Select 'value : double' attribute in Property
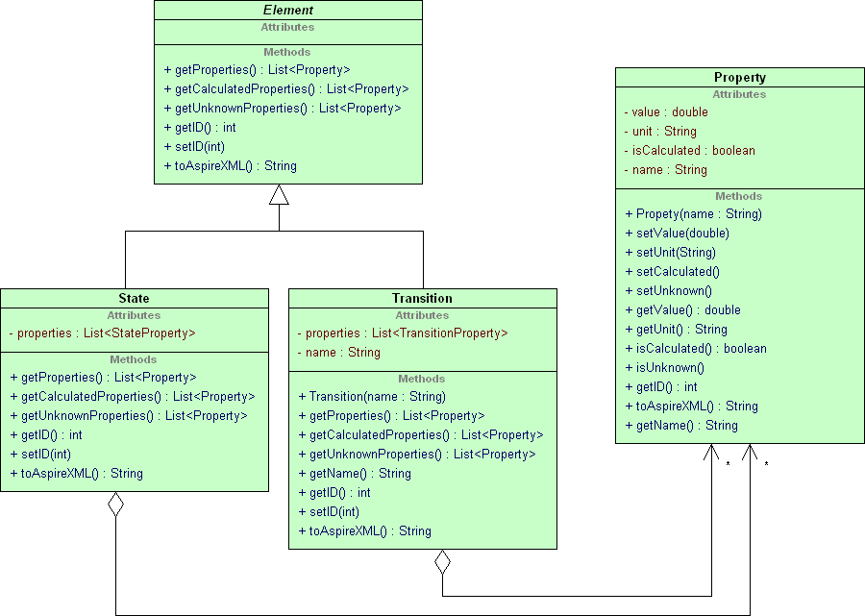865x616 pixels. pyautogui.click(x=666, y=111)
